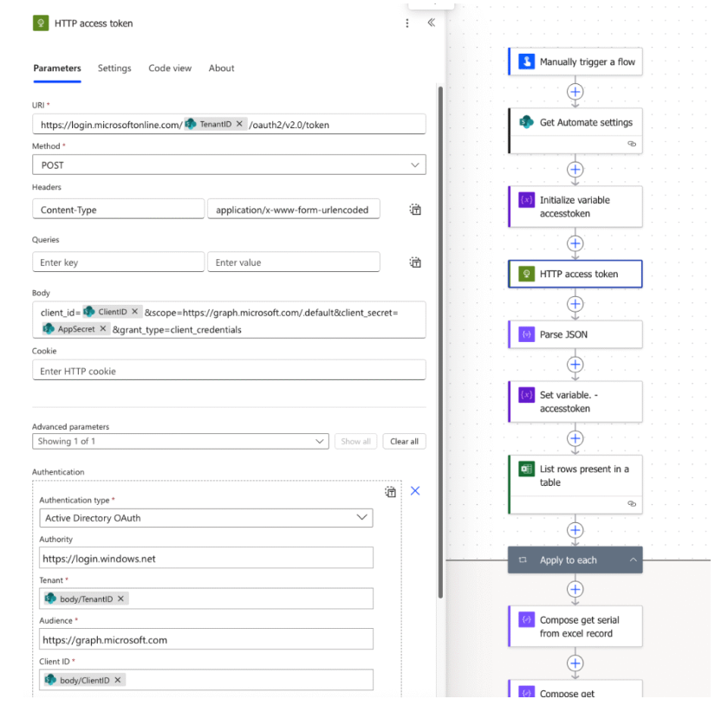Collapse the HTTP access token panel
This screenshot has width=728, height=712.
pos(432,23)
